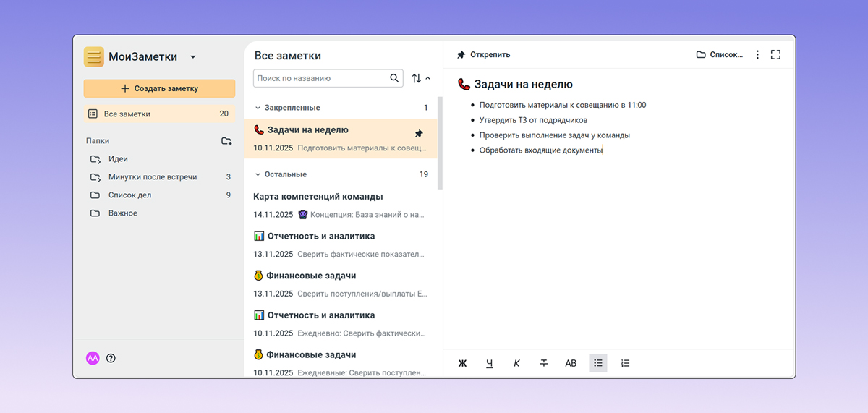Open fullscreen mode for the note

tap(776, 54)
